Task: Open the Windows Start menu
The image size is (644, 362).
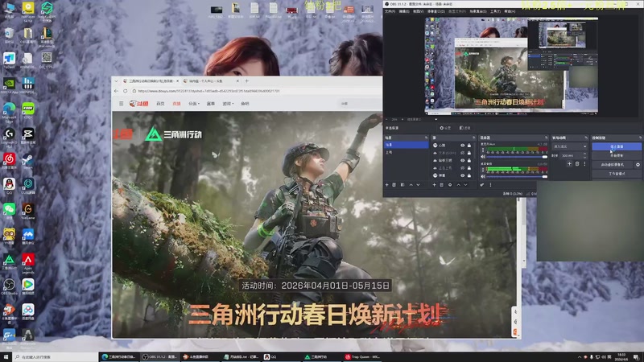Action: (6, 357)
